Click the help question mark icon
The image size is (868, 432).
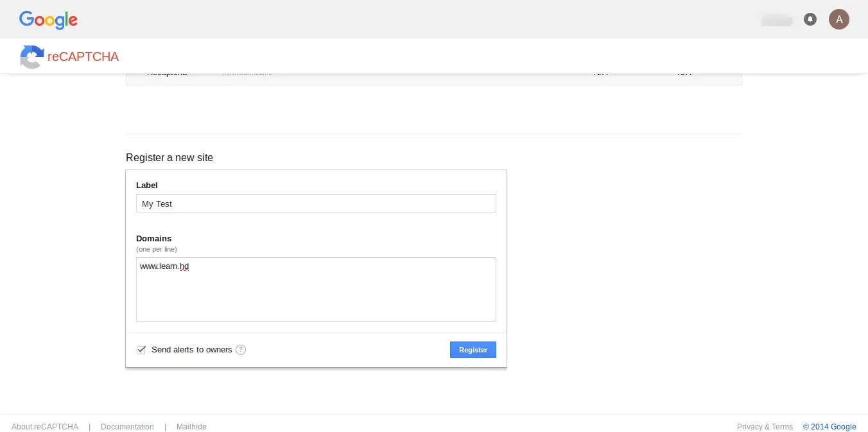pos(241,350)
